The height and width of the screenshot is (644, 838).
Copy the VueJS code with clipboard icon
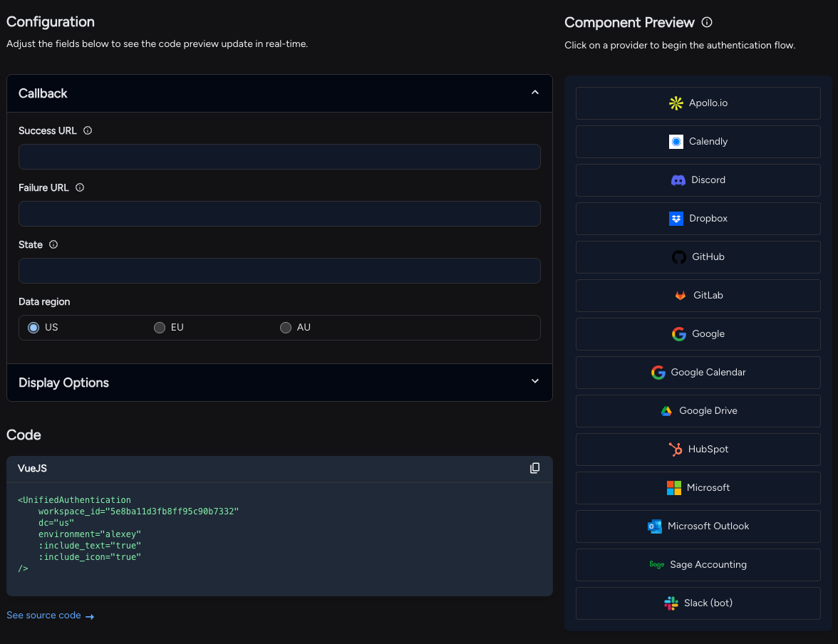534,468
